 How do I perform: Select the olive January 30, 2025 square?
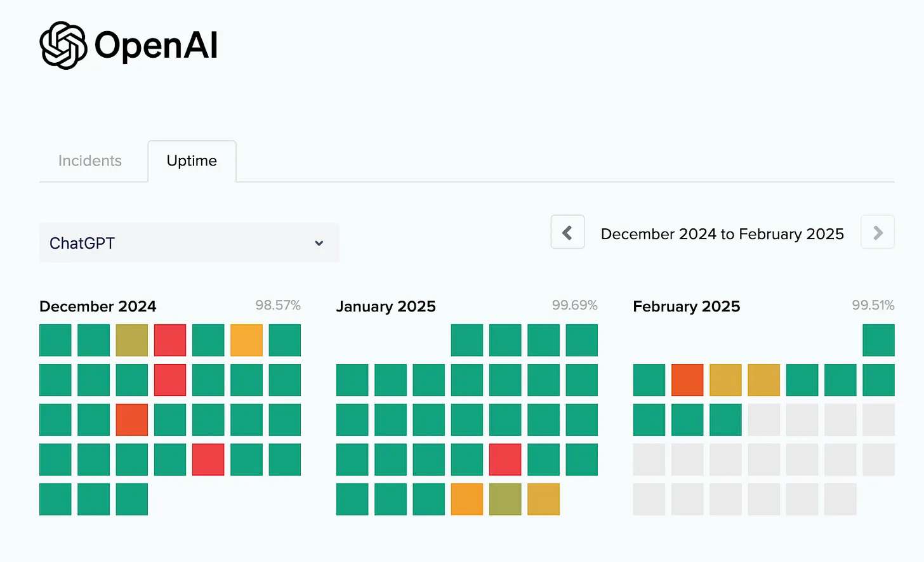point(505,499)
